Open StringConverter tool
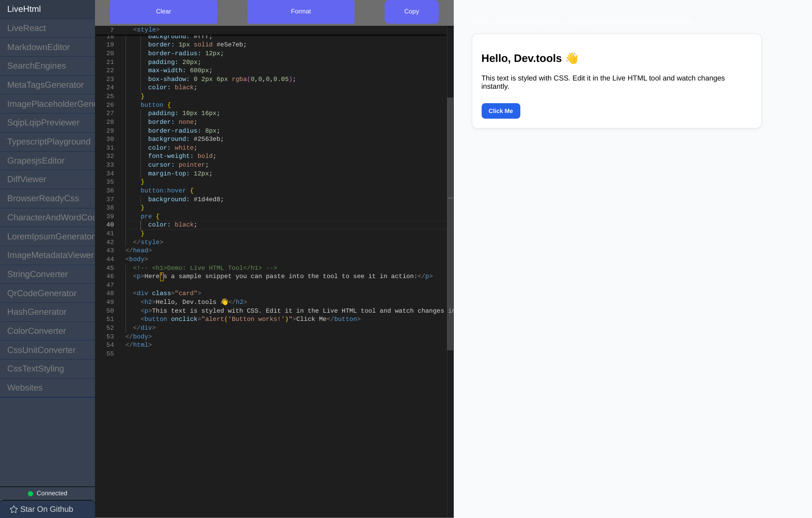Image resolution: width=812 pixels, height=518 pixels. click(47, 274)
